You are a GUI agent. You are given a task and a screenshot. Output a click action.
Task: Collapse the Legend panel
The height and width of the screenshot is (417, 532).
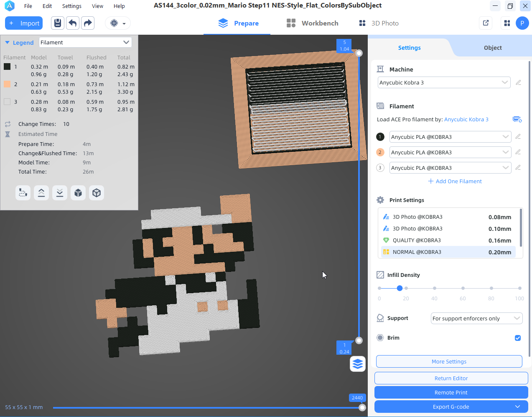7,43
